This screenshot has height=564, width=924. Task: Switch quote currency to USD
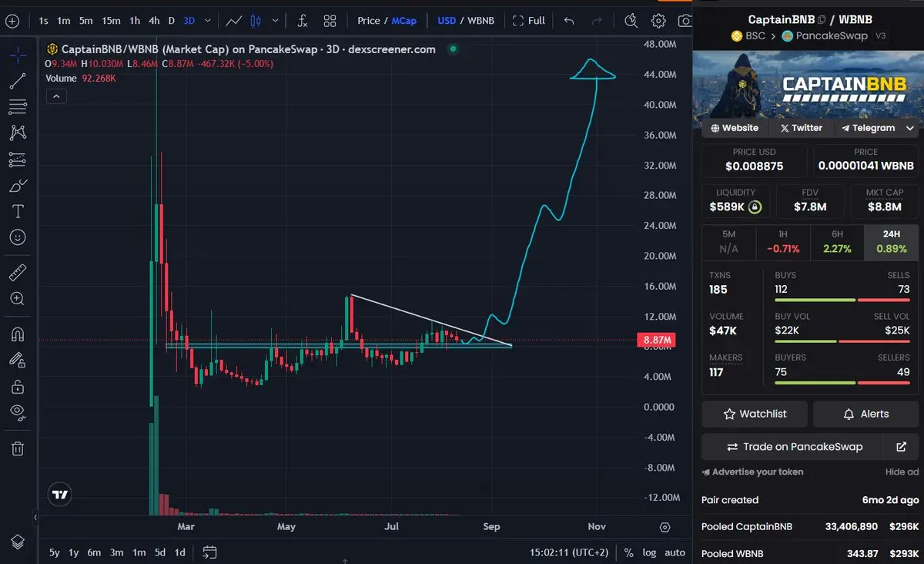click(x=447, y=21)
